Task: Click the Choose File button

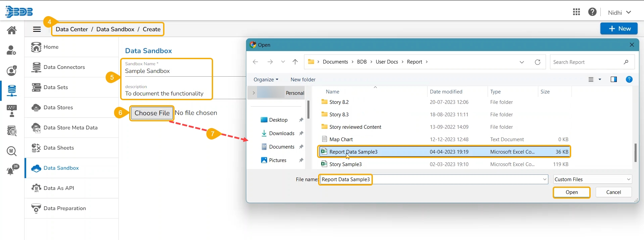Action: point(152,113)
